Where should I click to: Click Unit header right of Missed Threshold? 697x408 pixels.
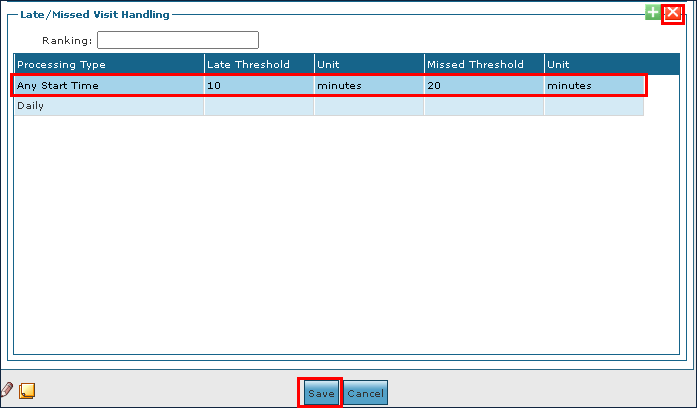pyautogui.click(x=593, y=65)
